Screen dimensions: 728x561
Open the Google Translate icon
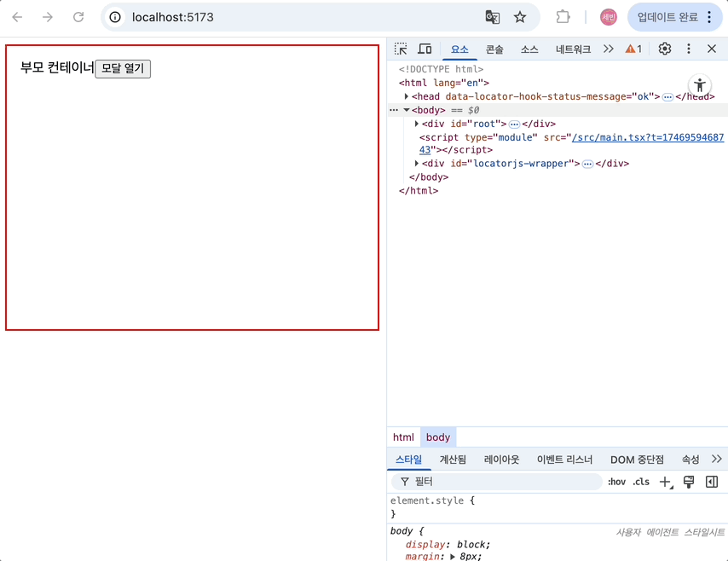coord(492,17)
